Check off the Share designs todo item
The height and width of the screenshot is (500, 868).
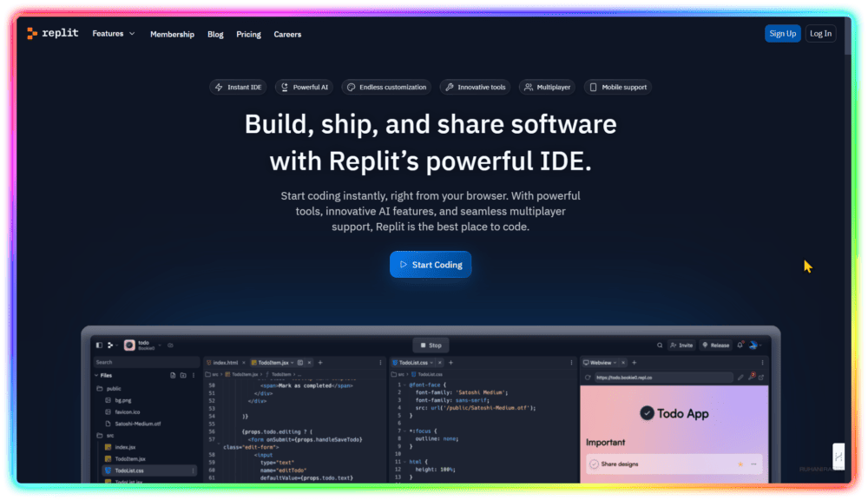594,464
